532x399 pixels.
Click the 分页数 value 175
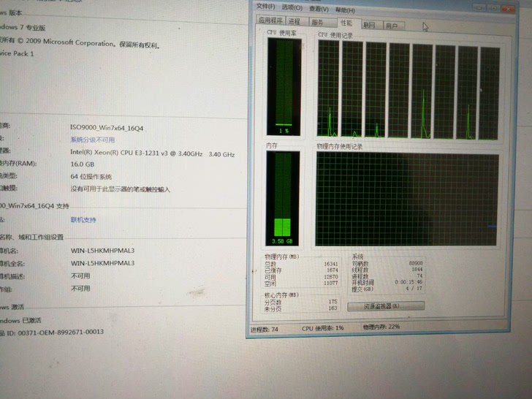[332, 301]
